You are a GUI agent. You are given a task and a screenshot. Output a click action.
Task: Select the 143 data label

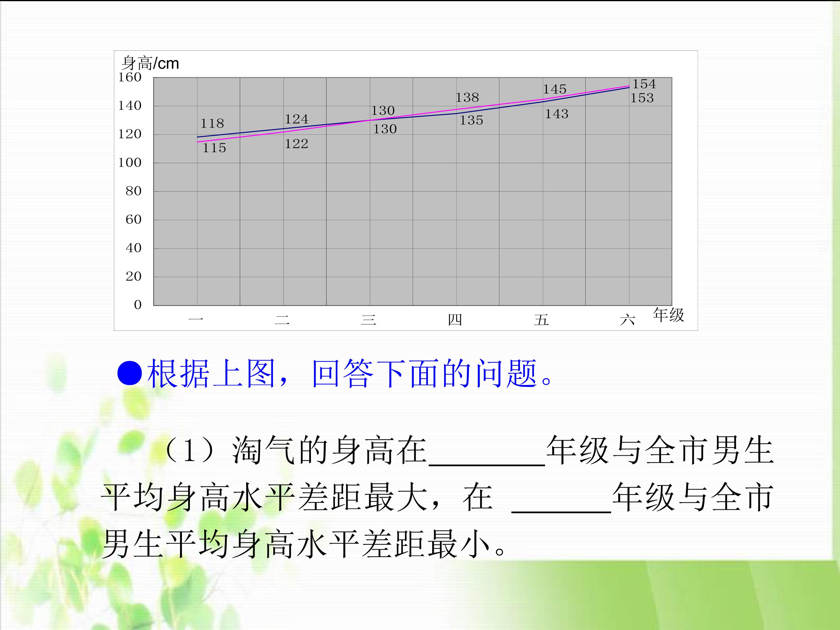click(x=557, y=113)
